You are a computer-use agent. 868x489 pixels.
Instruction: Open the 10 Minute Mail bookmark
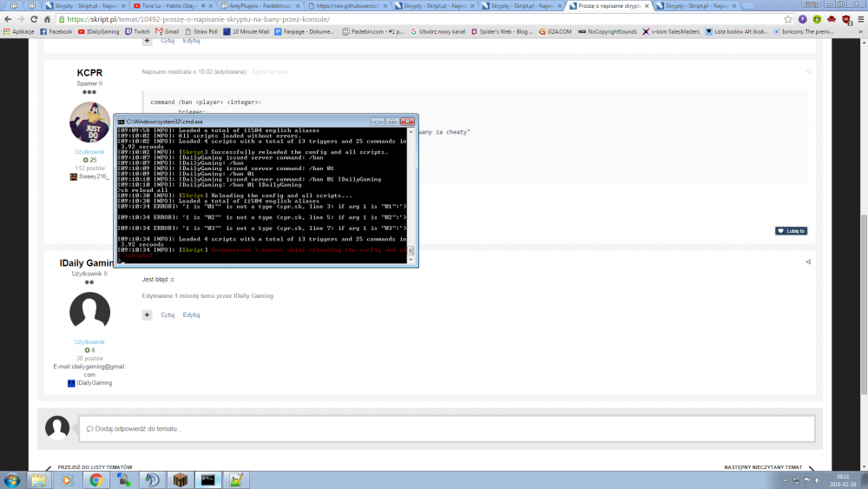coord(246,31)
